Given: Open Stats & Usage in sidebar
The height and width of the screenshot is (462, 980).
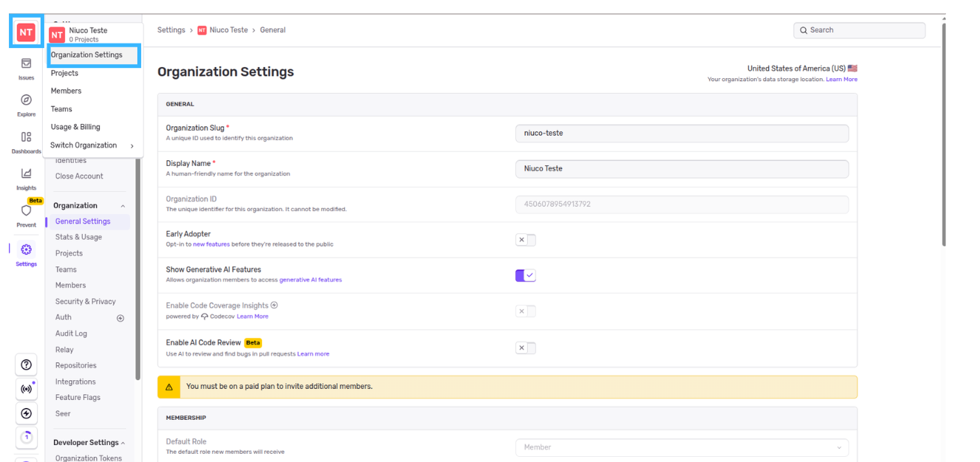Looking at the screenshot, I should pyautogui.click(x=78, y=237).
